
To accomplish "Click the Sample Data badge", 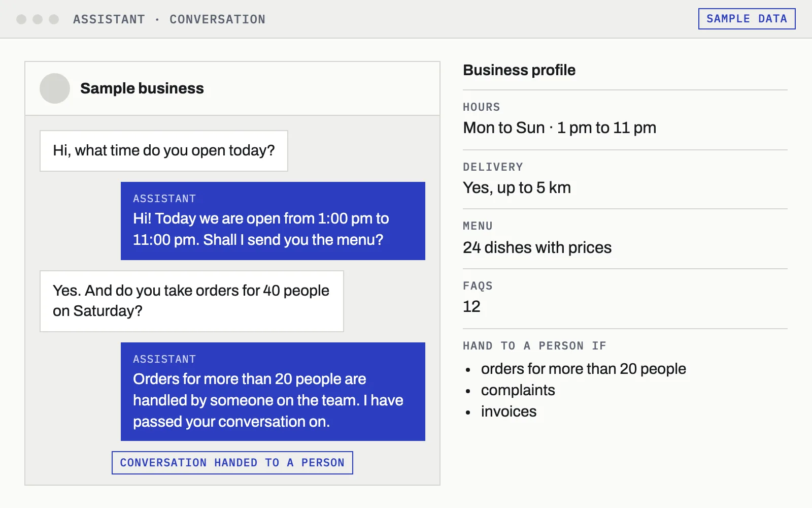I will (x=747, y=19).
